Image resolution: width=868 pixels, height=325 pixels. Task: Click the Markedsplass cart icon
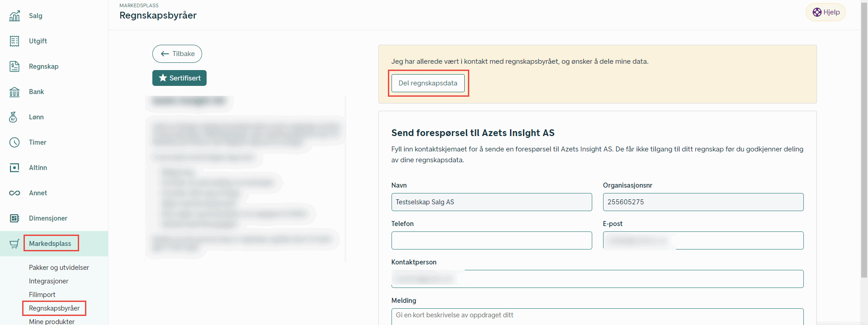pos(14,244)
